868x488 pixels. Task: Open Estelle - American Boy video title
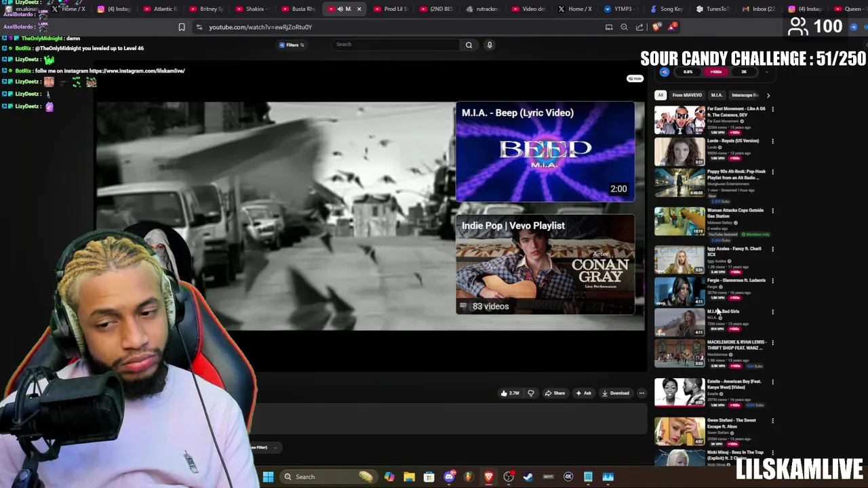(734, 384)
